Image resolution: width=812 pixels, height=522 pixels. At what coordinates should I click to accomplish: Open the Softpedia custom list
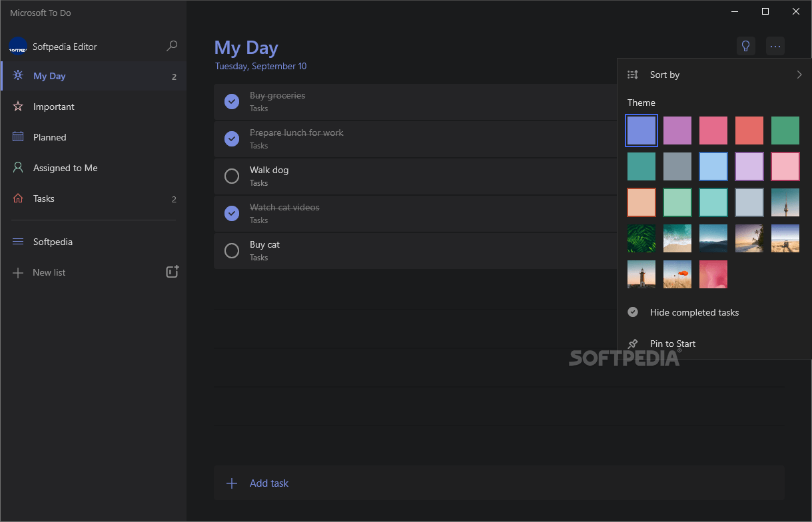pyautogui.click(x=94, y=242)
